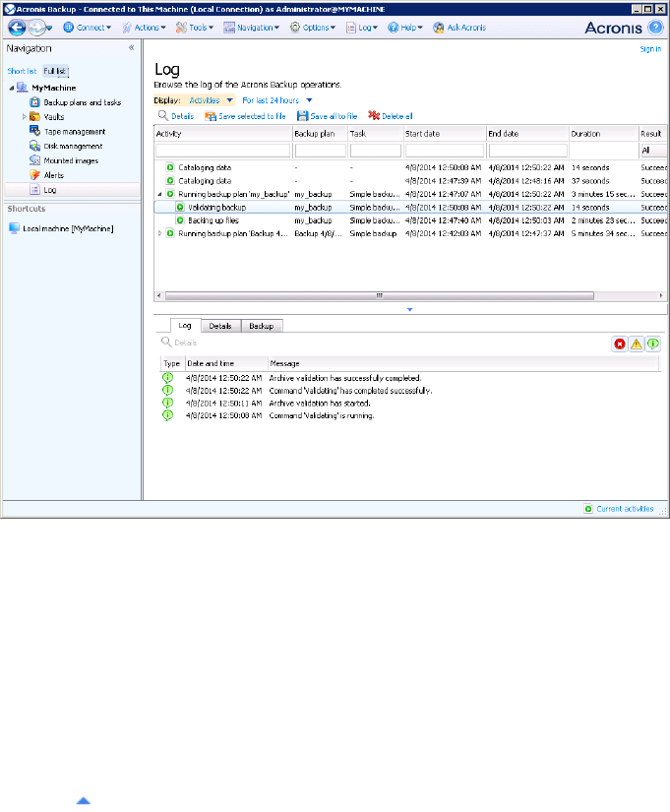This screenshot has width=670, height=812.
Task: Open the Tools menu
Action: coord(195,28)
